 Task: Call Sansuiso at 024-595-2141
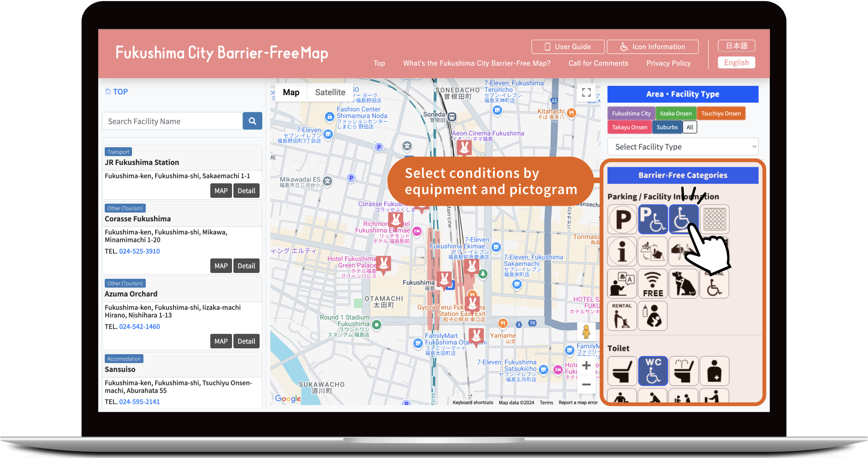tap(139, 402)
